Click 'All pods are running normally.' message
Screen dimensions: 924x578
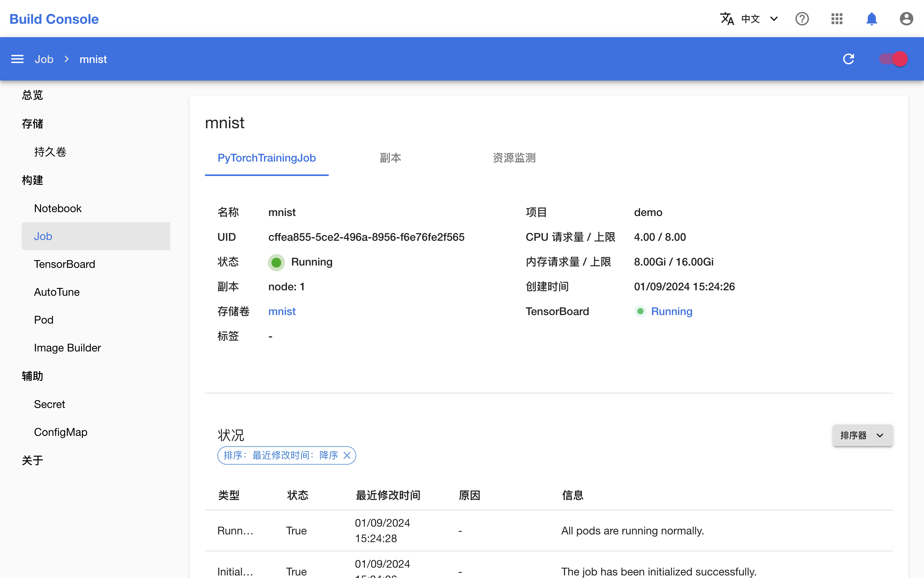coord(632,531)
